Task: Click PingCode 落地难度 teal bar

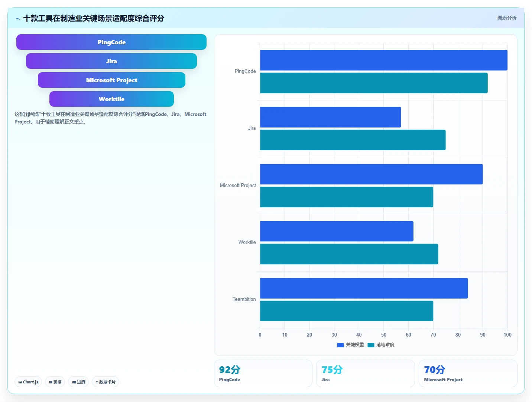Action: 374,83
